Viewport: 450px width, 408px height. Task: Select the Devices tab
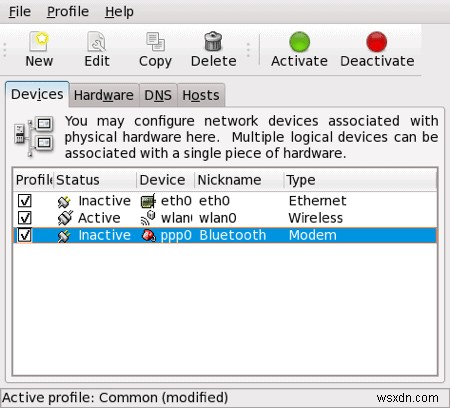(37, 94)
